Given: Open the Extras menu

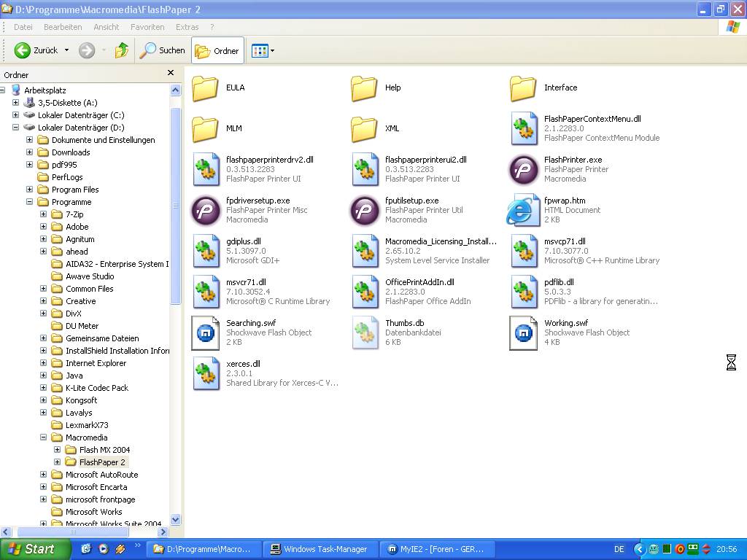Looking at the screenshot, I should 187,27.
